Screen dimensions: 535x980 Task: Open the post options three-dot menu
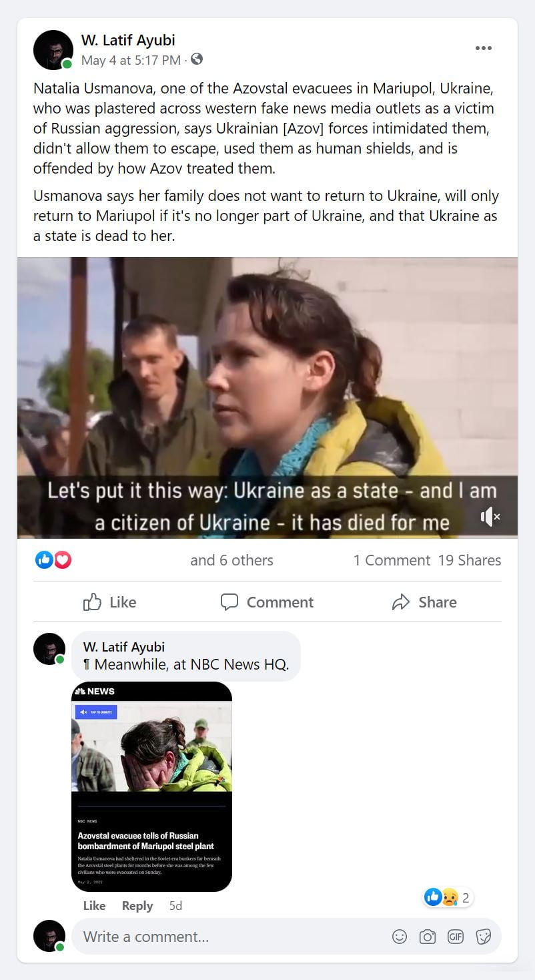point(484,48)
